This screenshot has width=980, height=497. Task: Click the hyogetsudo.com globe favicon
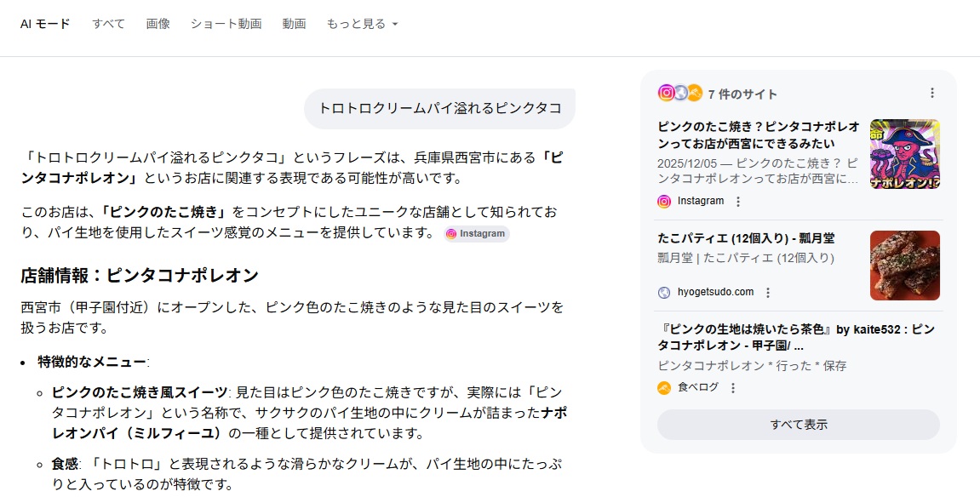pos(664,293)
